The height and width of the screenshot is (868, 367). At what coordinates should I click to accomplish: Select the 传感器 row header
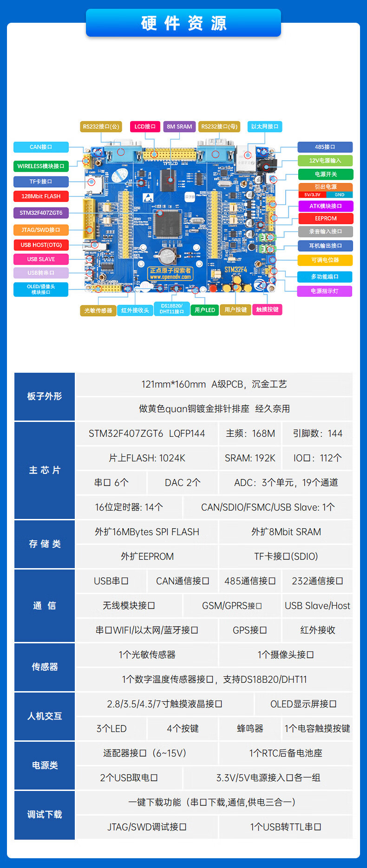click(45, 667)
